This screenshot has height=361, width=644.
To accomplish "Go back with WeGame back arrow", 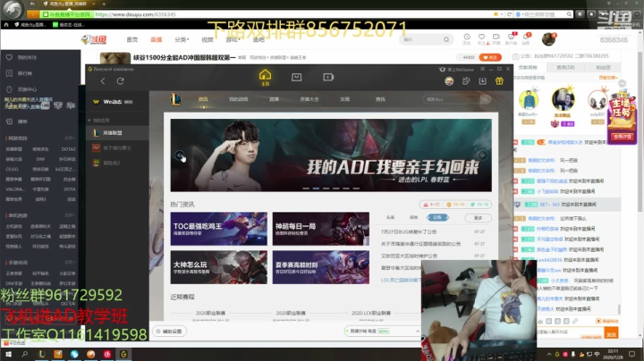I will (x=103, y=81).
